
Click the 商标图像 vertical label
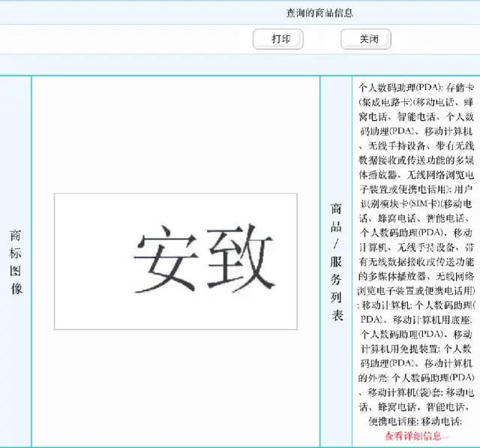(x=16, y=262)
